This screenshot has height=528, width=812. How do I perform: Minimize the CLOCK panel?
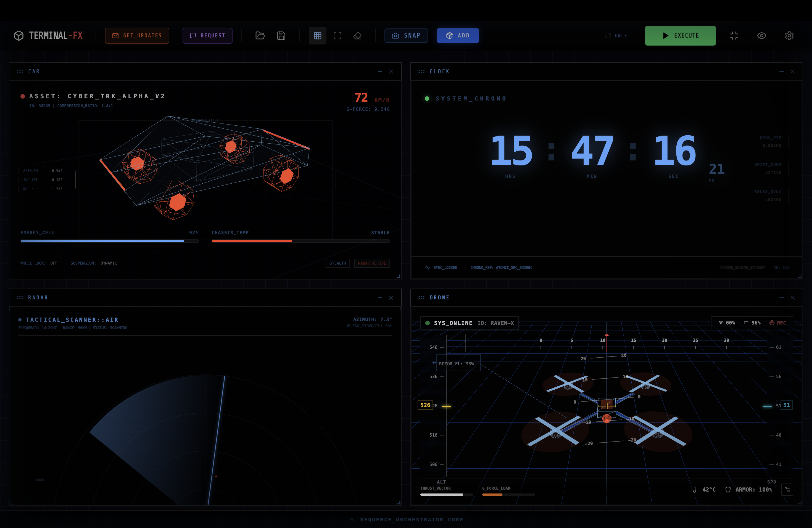[782, 72]
